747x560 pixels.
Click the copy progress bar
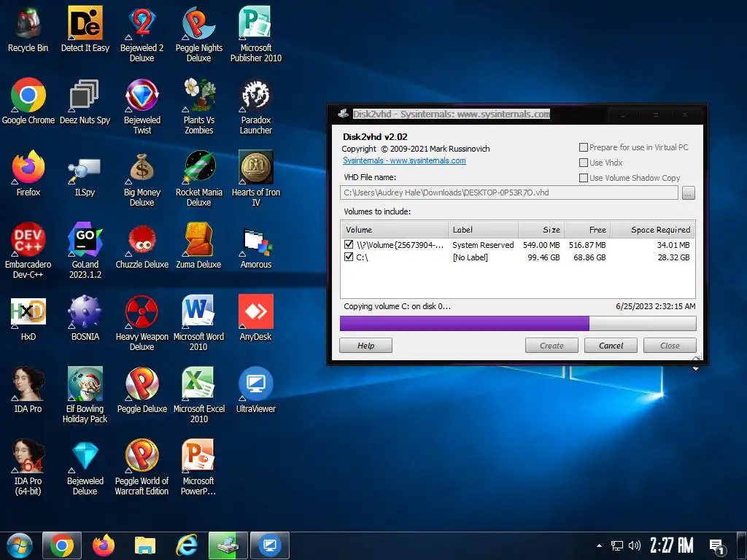point(518,323)
